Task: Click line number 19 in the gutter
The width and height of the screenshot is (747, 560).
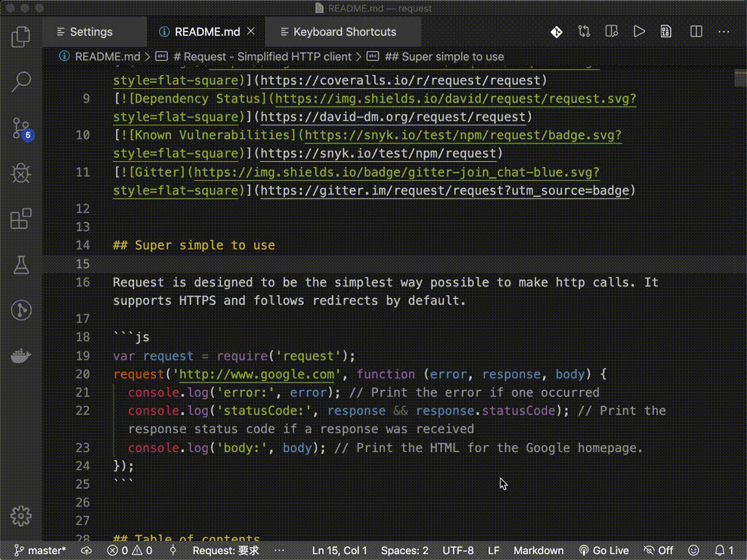Action: [x=82, y=356]
